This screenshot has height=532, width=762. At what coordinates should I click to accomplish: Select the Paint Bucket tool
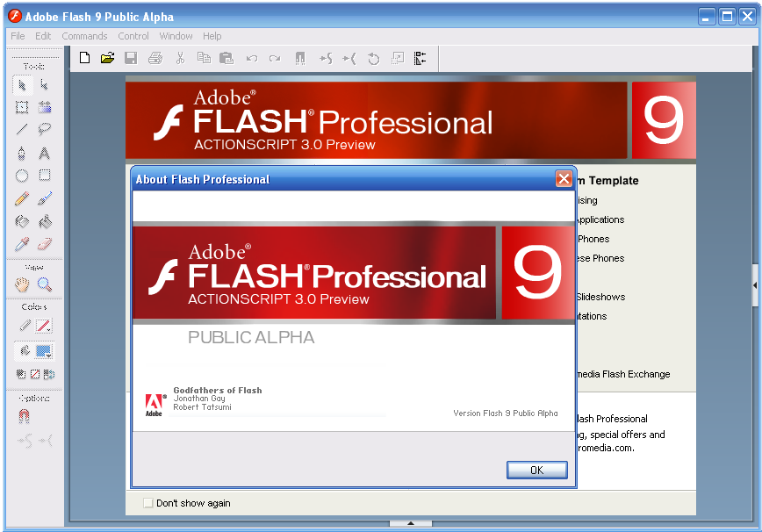[44, 222]
